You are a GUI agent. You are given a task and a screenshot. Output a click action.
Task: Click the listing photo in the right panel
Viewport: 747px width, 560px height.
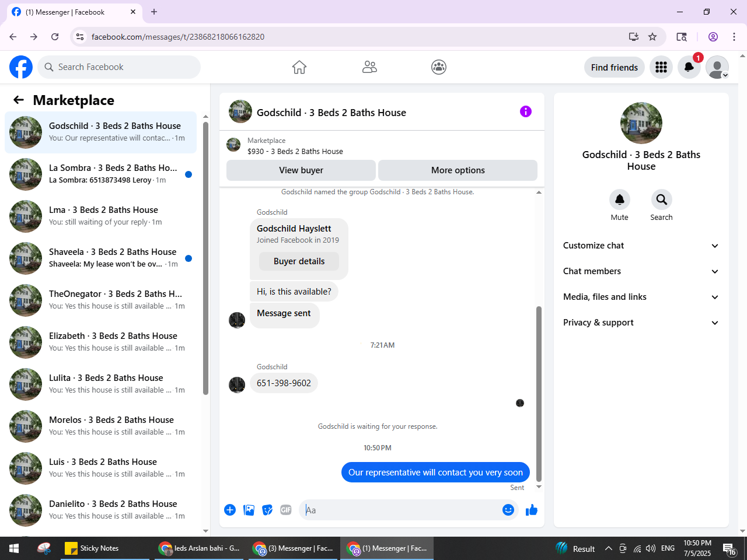pos(641,123)
